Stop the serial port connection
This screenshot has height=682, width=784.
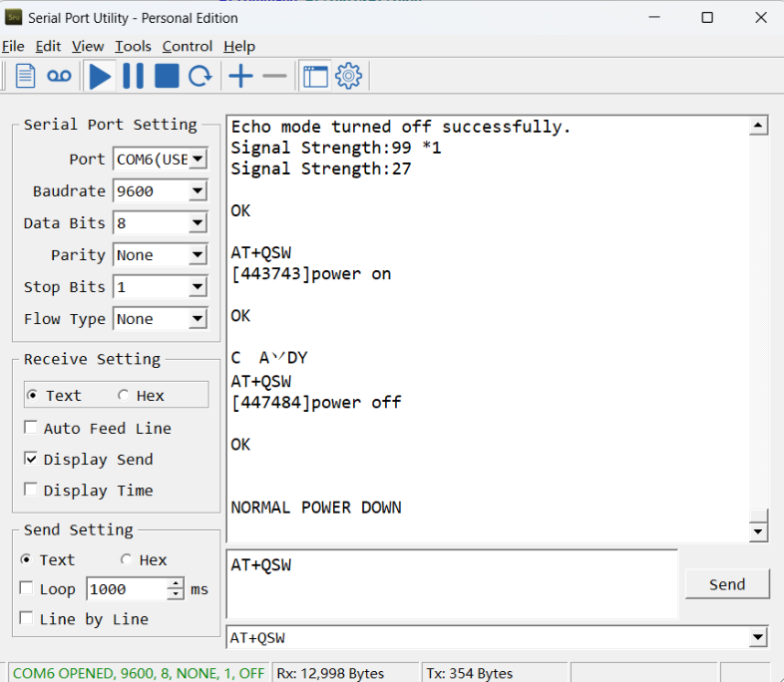pyautogui.click(x=167, y=76)
